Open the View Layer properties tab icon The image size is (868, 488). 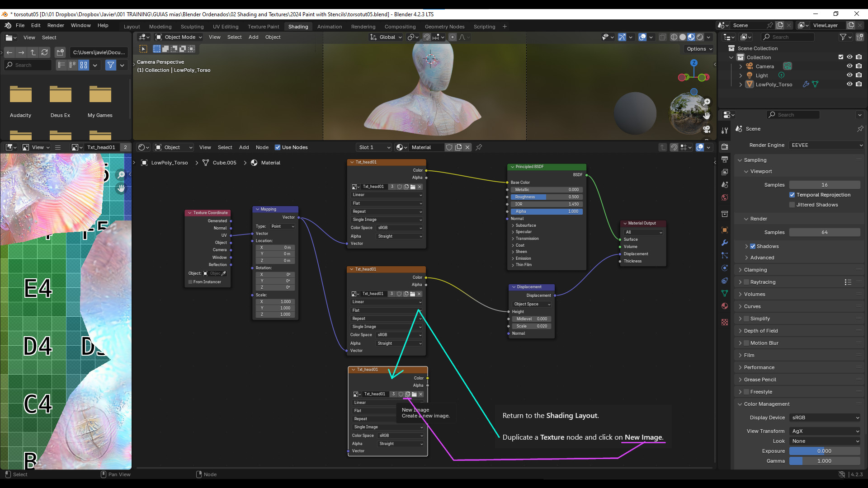point(725,172)
